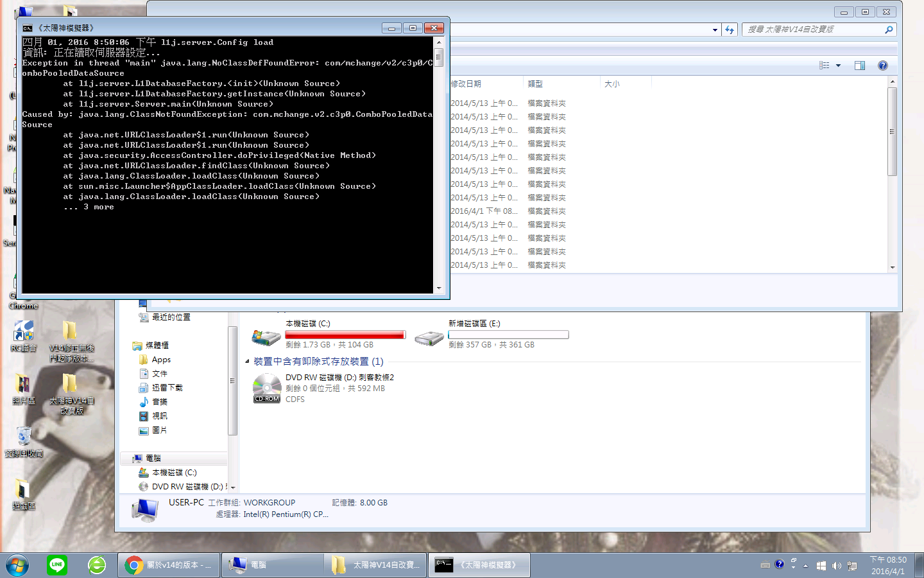Select 媒體櫃 in navigation pane

tap(157, 345)
